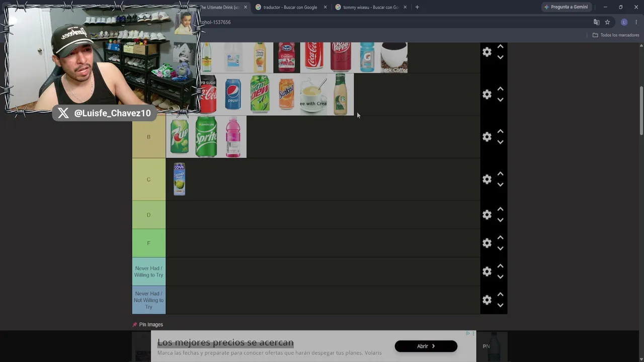Open gear for Never Had / Willing to Try
This screenshot has height=362, width=644.
[487, 271]
